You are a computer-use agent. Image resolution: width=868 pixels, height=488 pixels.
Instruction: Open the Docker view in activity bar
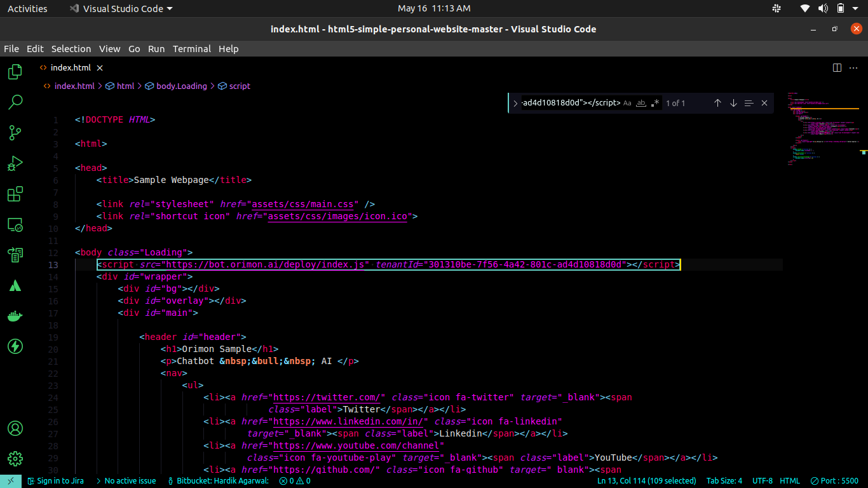[x=15, y=316]
